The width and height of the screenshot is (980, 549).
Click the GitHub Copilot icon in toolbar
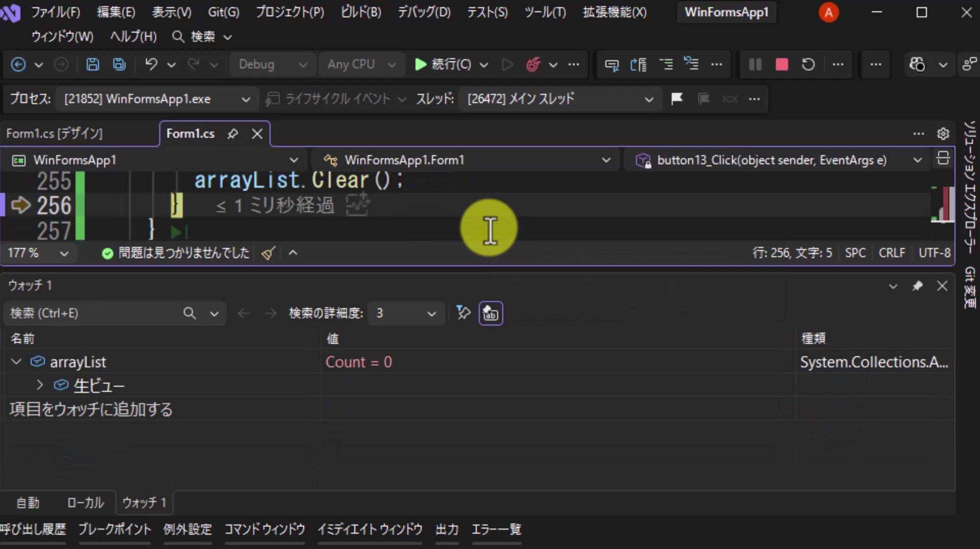tap(917, 64)
